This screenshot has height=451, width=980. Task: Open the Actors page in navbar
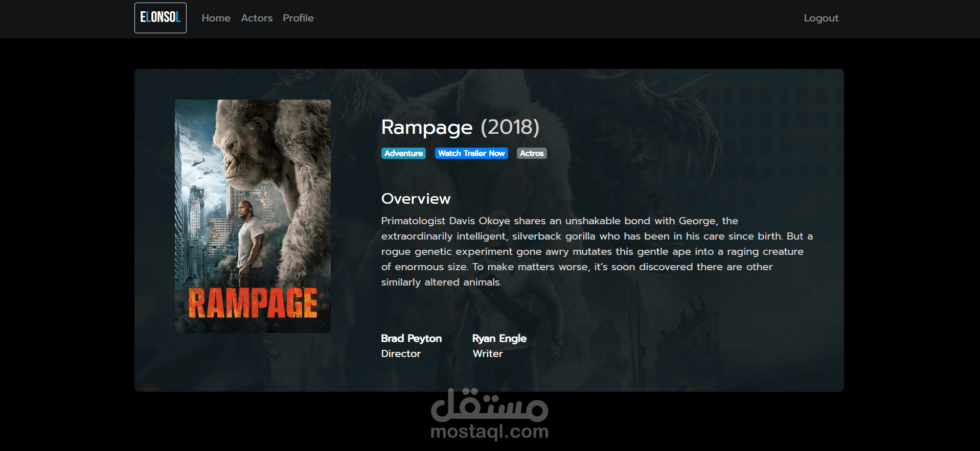pyautogui.click(x=257, y=18)
